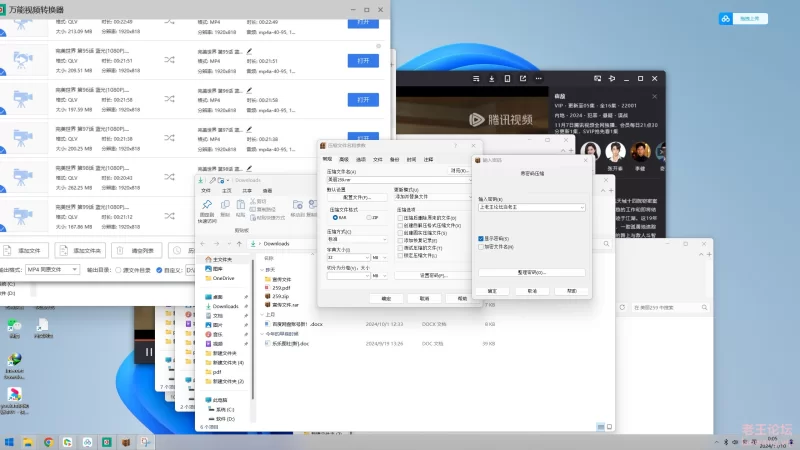Open the 更新模式 dropdown in archive dialog

(433, 196)
